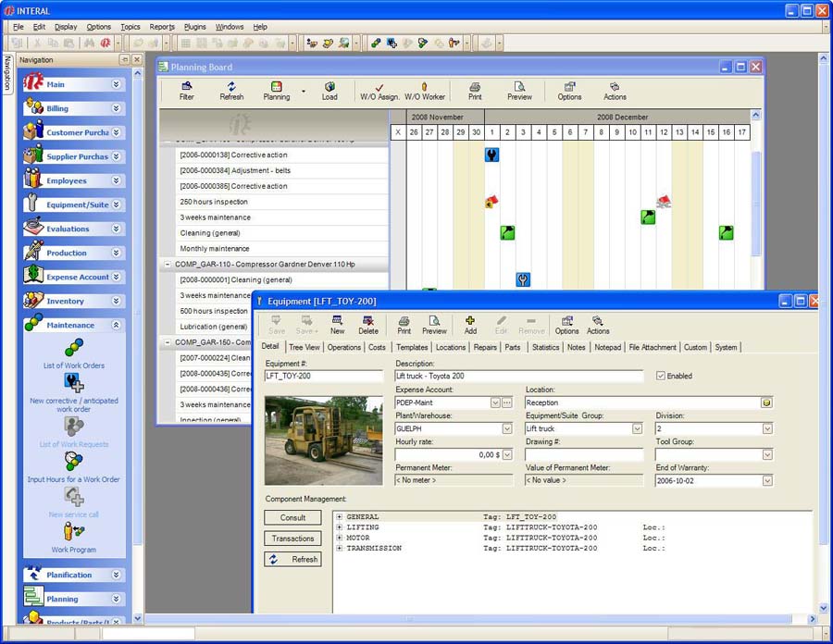
Task: Open Options in Planning Board toolbar
Action: click(x=569, y=92)
